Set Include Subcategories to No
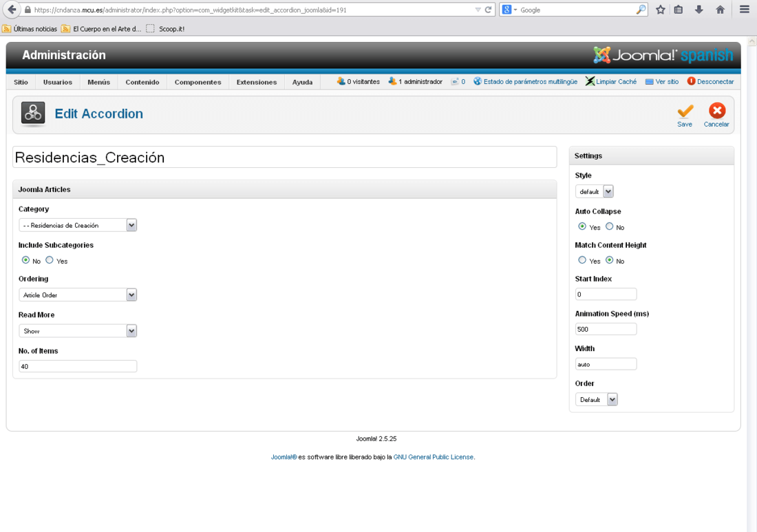Viewport: 757px width, 532px height. (x=25, y=260)
